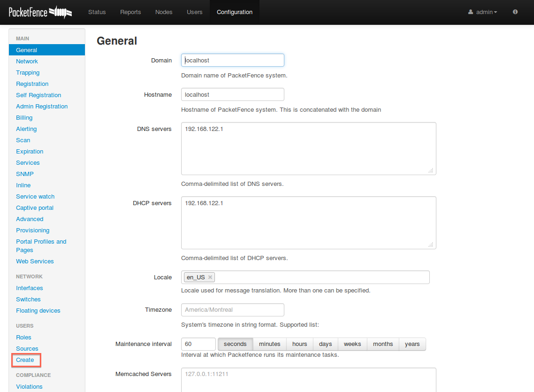Click the Hostname input field
534x392 pixels.
[x=233, y=94]
